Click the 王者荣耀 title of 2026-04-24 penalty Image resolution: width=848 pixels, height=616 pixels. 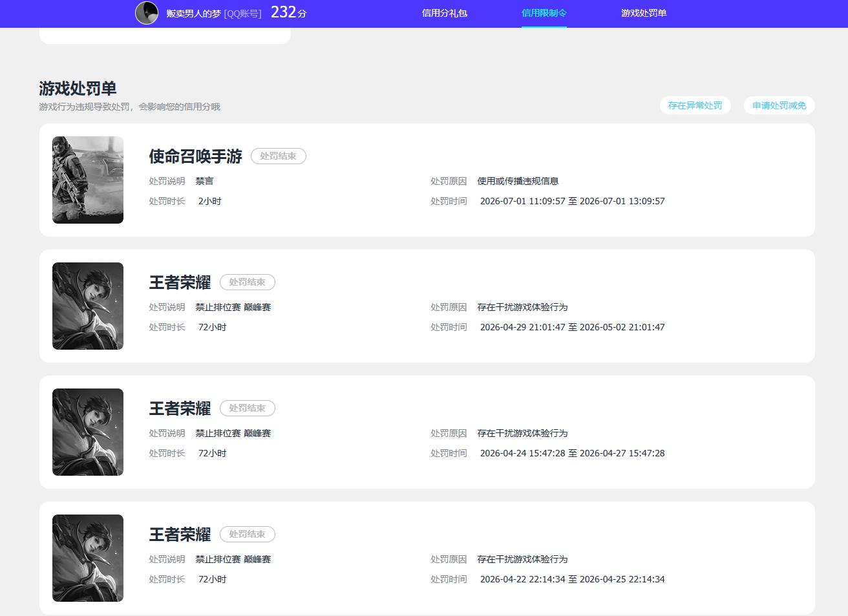(x=180, y=408)
